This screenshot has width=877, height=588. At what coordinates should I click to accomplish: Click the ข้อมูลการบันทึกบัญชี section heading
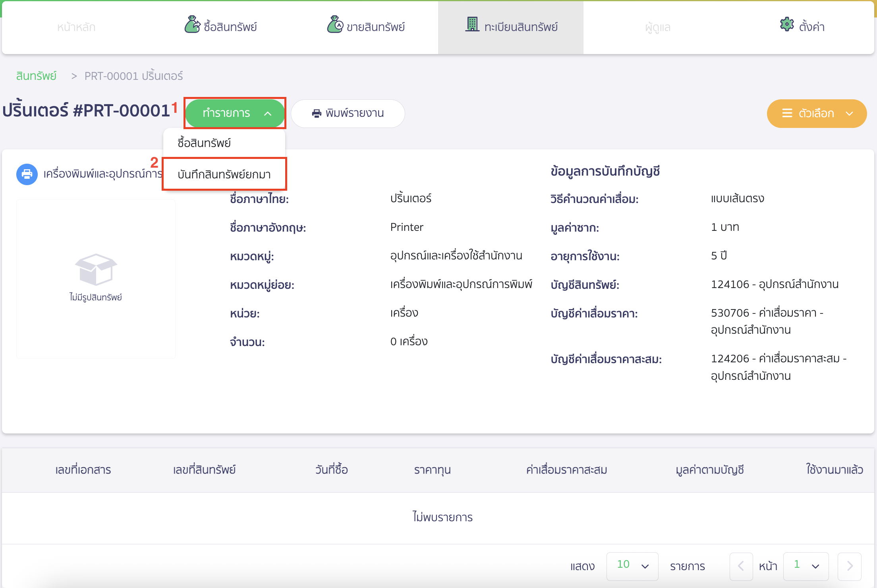pyautogui.click(x=605, y=171)
